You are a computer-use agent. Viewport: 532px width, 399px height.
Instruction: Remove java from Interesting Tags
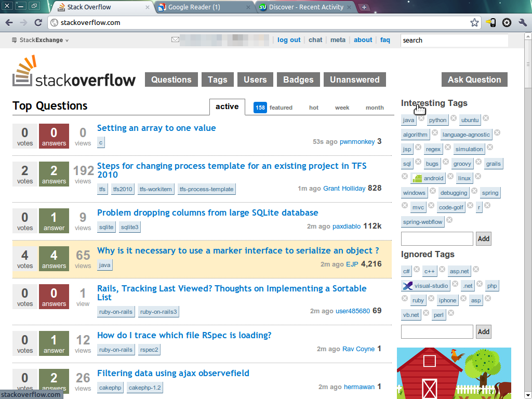point(421,118)
